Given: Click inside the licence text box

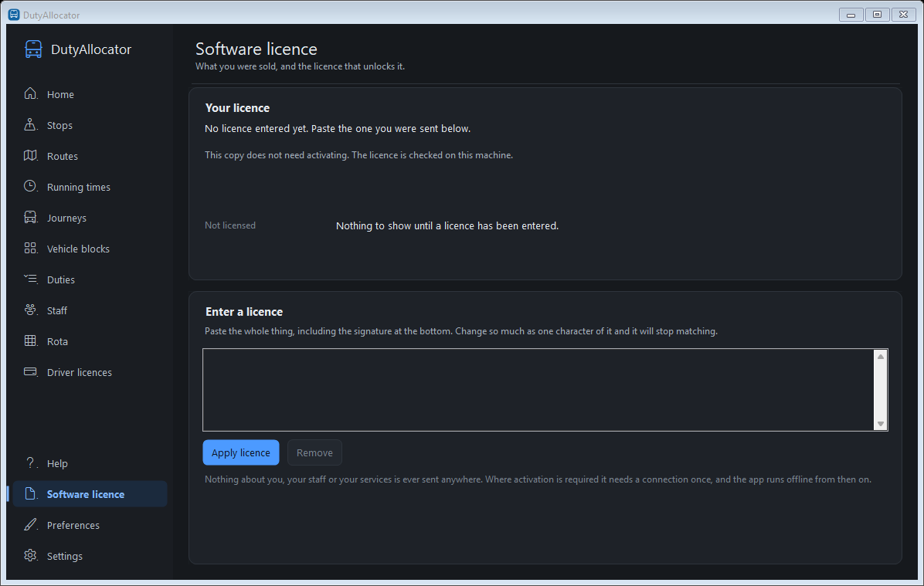Looking at the screenshot, I should [x=538, y=390].
